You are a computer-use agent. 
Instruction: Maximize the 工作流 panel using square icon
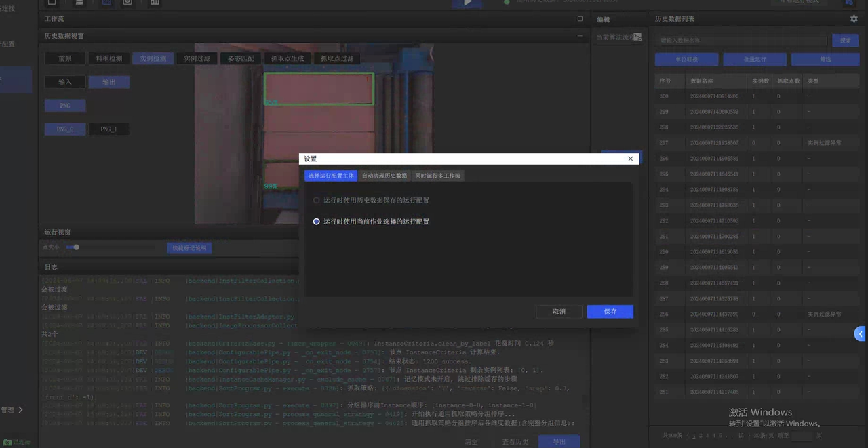pos(580,19)
